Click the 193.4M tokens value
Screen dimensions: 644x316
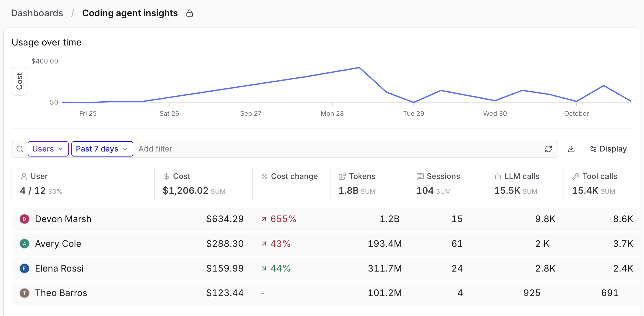(385, 244)
